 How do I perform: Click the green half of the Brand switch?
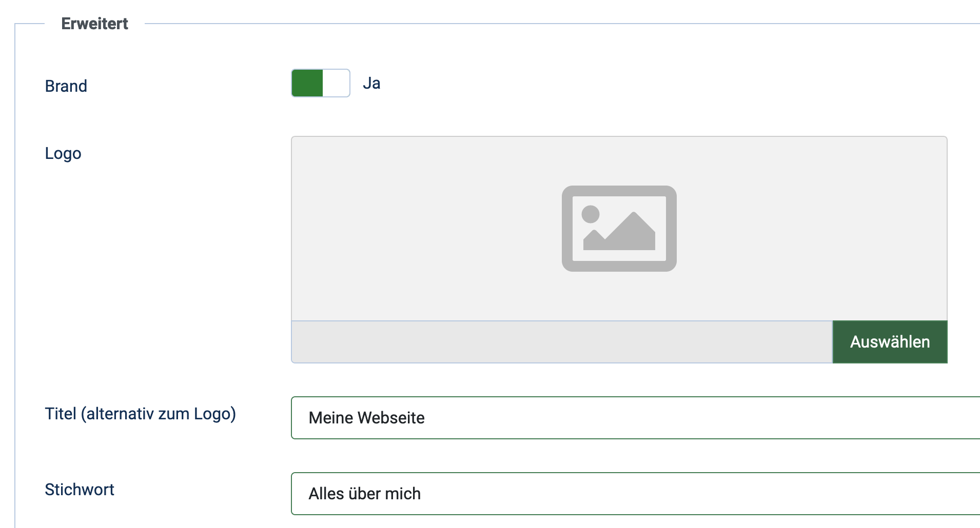coord(307,83)
